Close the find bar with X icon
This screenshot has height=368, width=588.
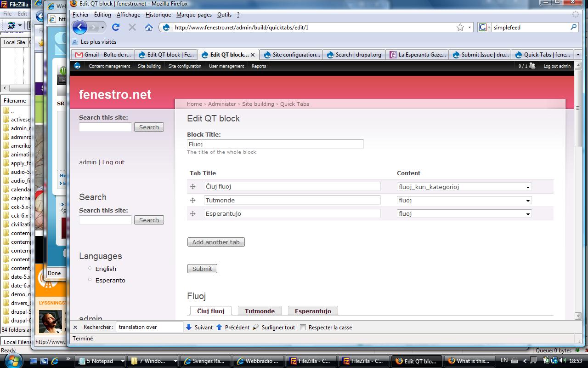coord(75,327)
